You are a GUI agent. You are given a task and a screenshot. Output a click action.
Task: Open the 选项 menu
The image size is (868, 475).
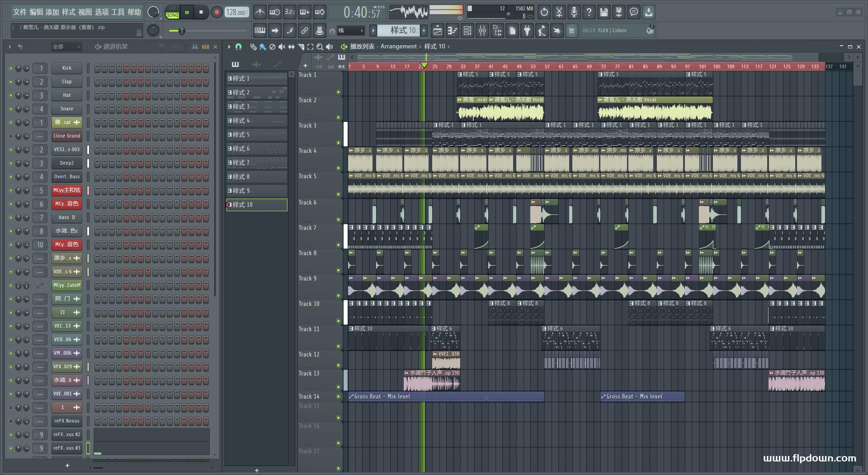click(x=102, y=12)
